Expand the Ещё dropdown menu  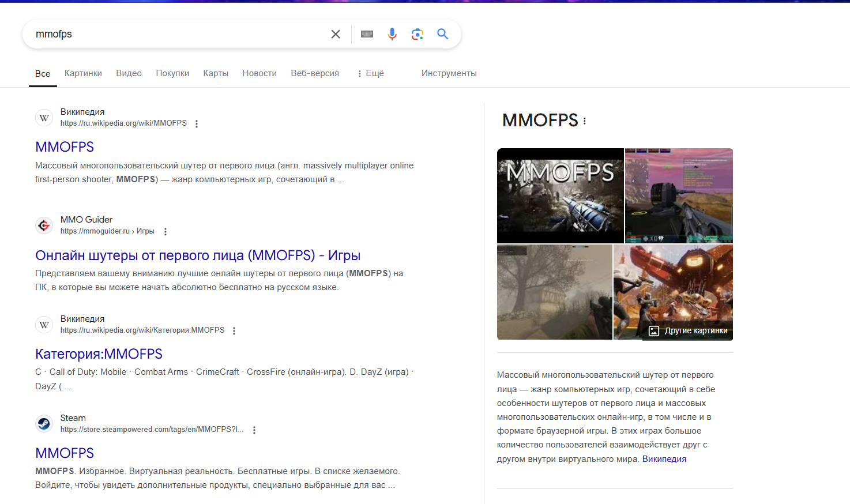pyautogui.click(x=370, y=73)
